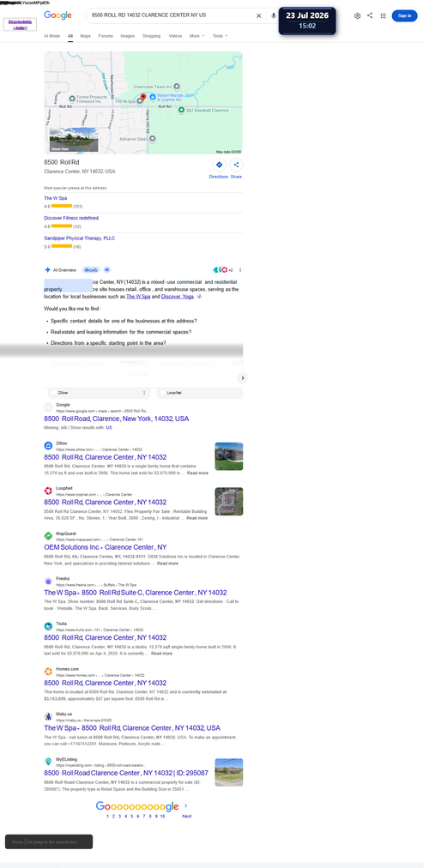Viewport: 429px width, 868px height.
Task: Go to results page 2
Action: click(113, 816)
